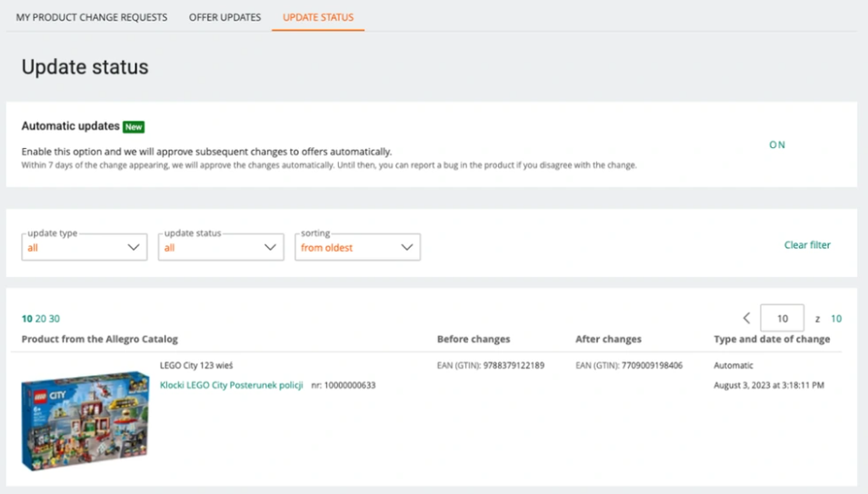Expand the sorting dropdown showing from oldest
The image size is (868, 494).
(357, 247)
